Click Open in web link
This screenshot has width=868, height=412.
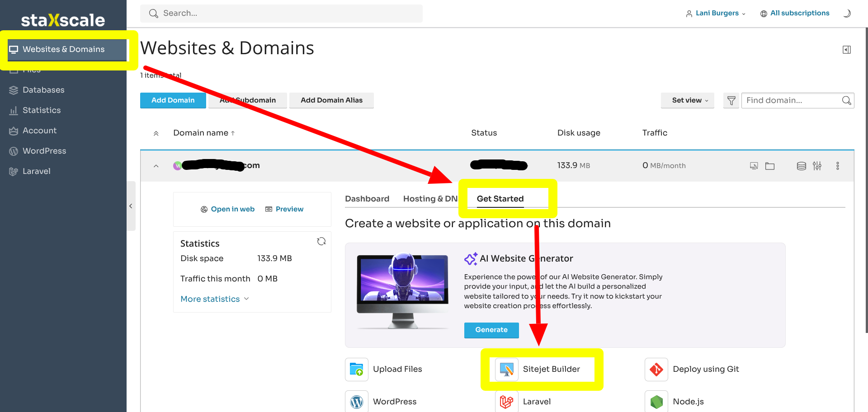pos(228,209)
